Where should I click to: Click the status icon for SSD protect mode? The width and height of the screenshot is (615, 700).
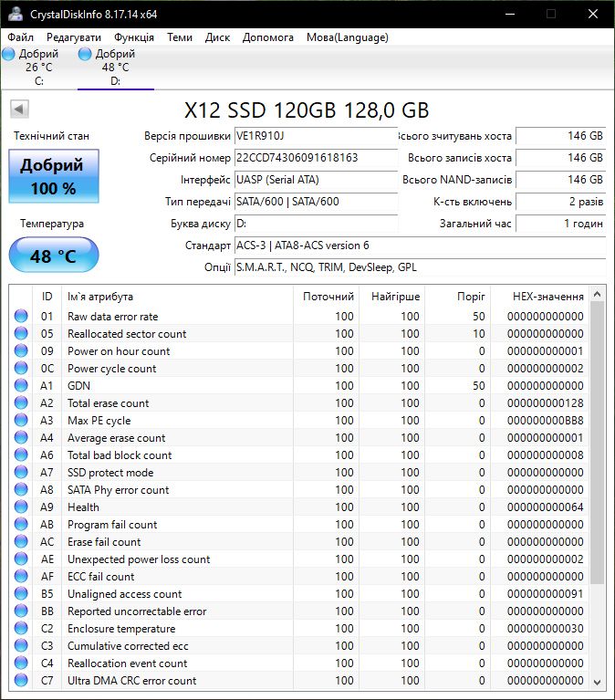click(21, 473)
